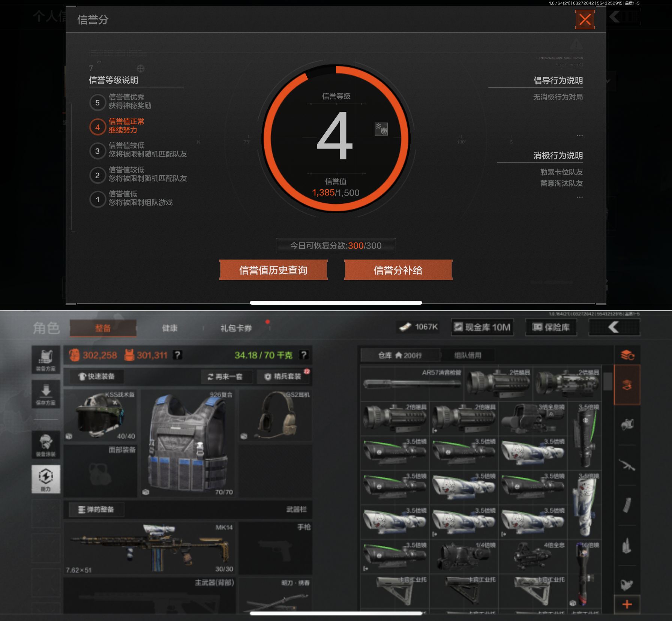Click the 保存方案 save loadout icon

click(46, 394)
